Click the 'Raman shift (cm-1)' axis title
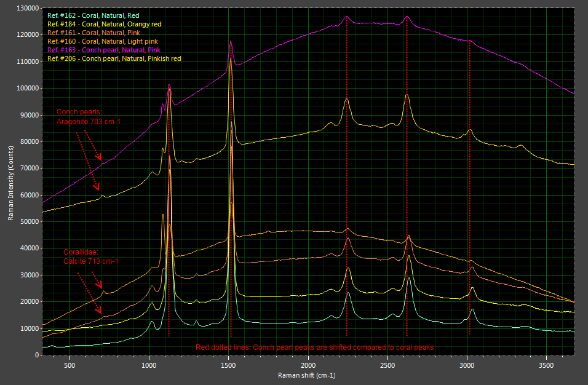The height and width of the screenshot is (385, 588). click(x=307, y=375)
